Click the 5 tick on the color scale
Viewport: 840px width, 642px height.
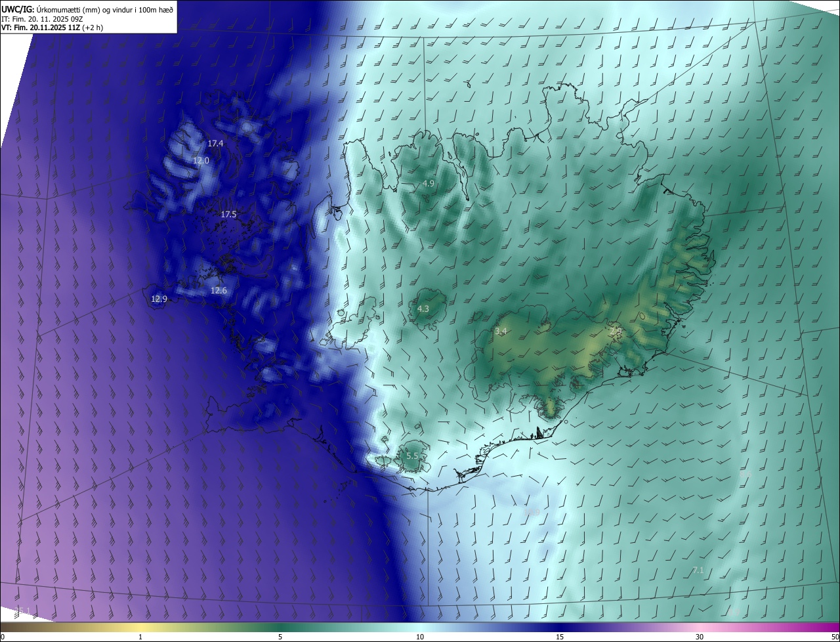click(280, 637)
